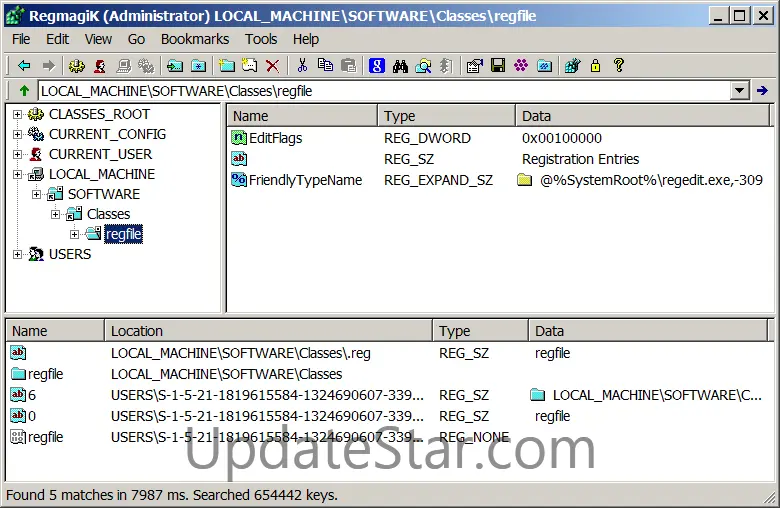Click the green grid cube toolbar icon
Screen dimensions: 780x508
click(x=573, y=65)
